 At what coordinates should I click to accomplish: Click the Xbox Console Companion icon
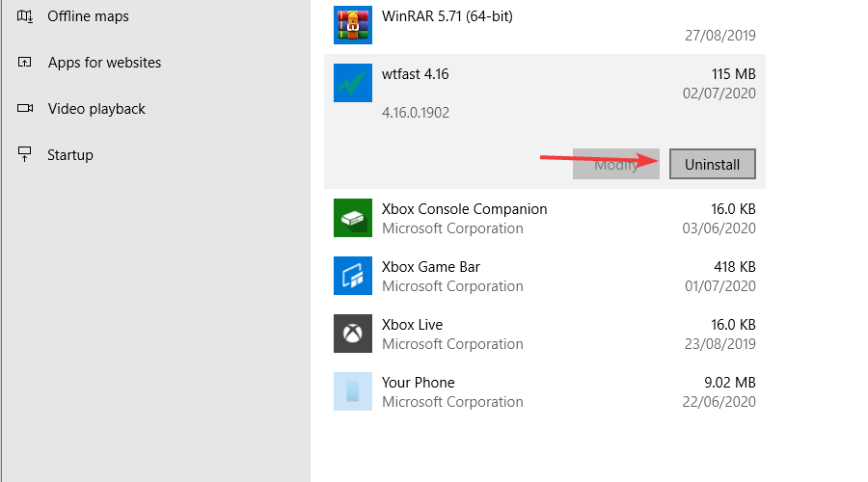click(353, 218)
